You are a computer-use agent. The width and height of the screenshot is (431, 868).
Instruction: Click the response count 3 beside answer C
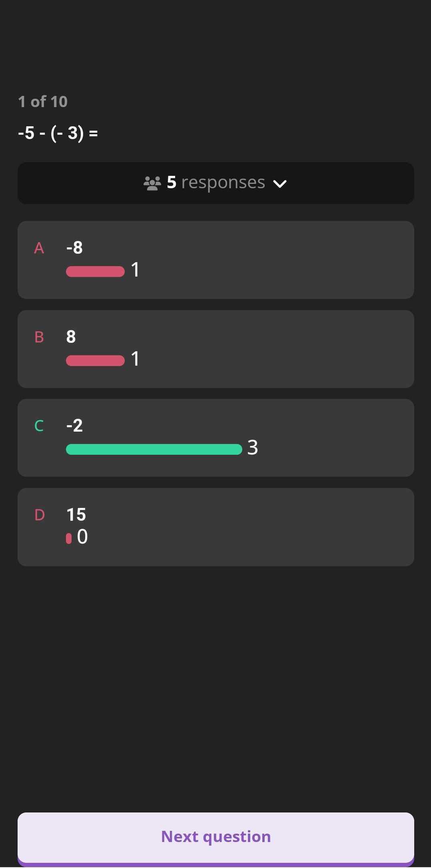click(253, 448)
